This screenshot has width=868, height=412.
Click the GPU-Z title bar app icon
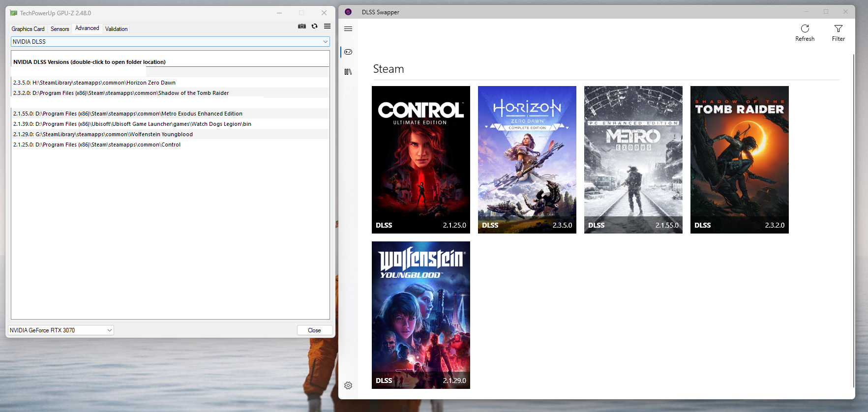click(x=14, y=13)
